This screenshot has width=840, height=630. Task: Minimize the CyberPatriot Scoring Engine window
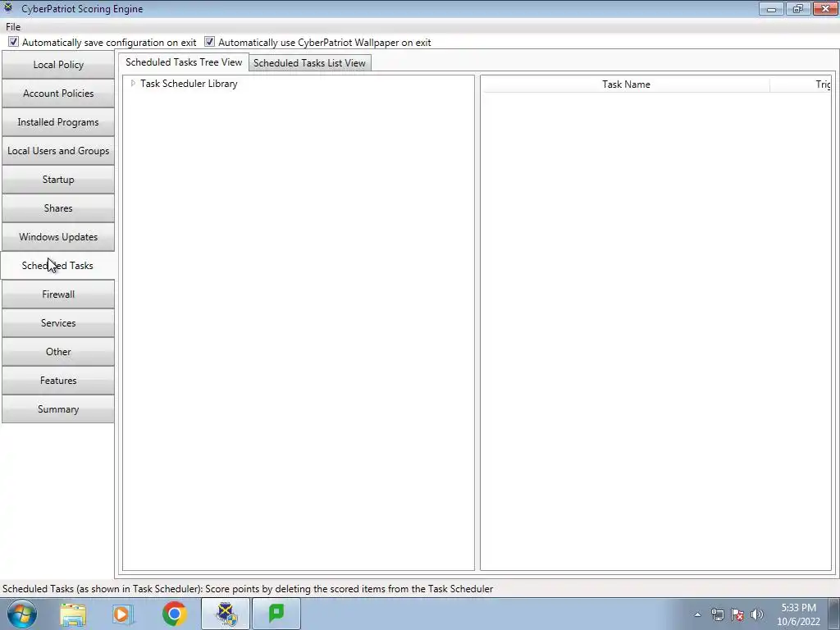pos(771,8)
